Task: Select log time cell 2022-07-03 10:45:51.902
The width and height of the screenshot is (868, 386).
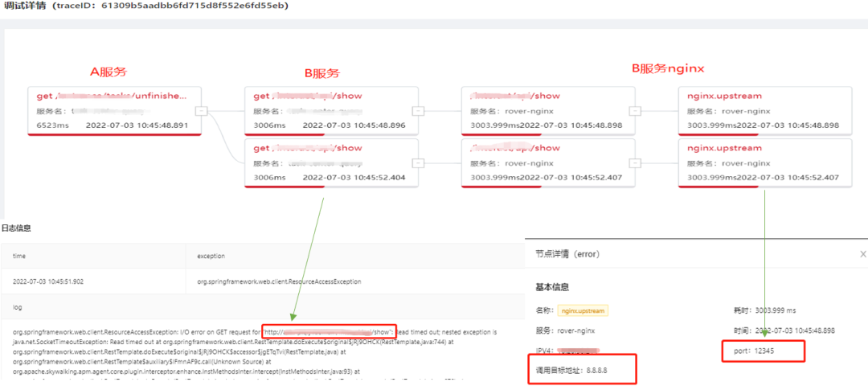Action: (48, 281)
